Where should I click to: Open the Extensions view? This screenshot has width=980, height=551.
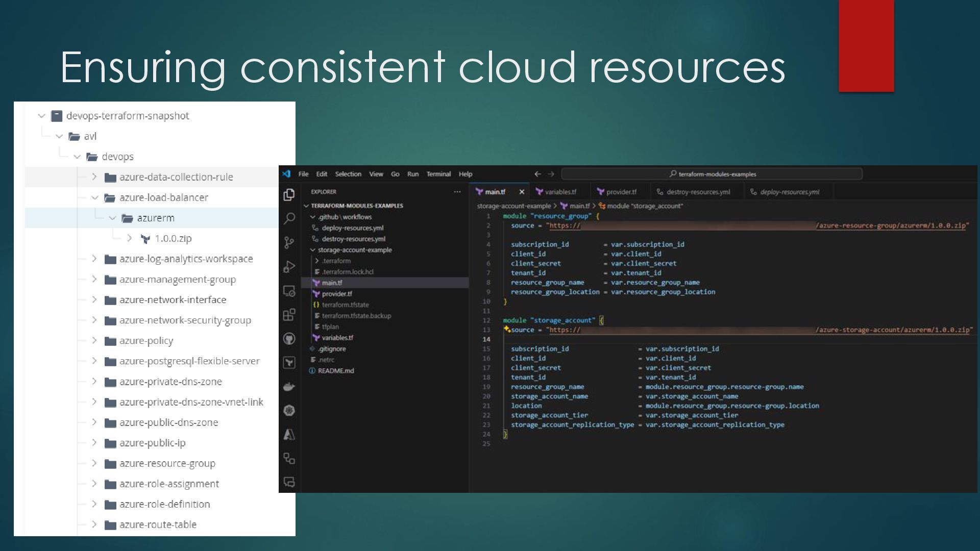(289, 315)
